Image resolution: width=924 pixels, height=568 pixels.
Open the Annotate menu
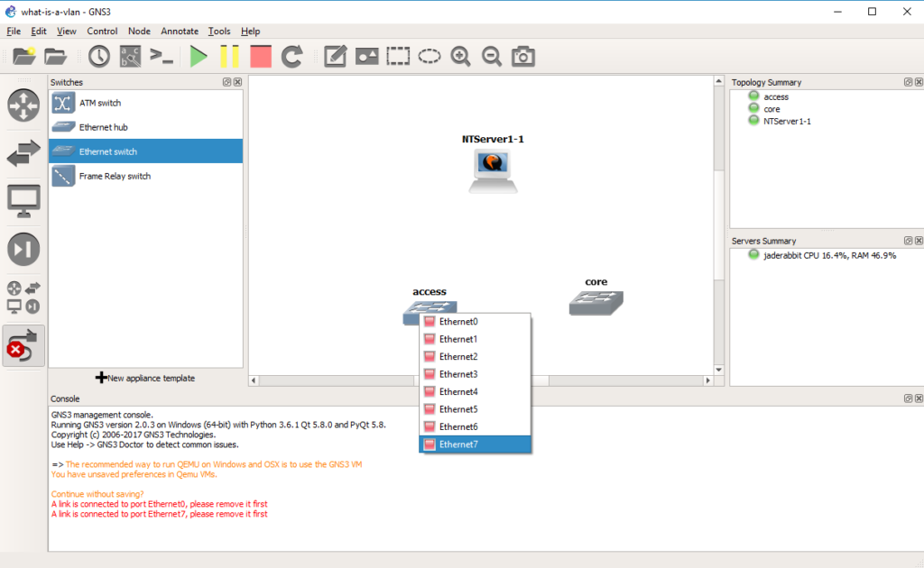coord(180,32)
